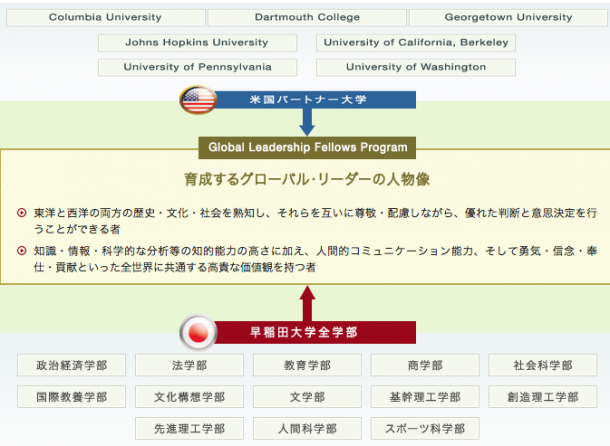Select the 政治経済学部 box
This screenshot has width=610, height=446.
click(x=72, y=365)
